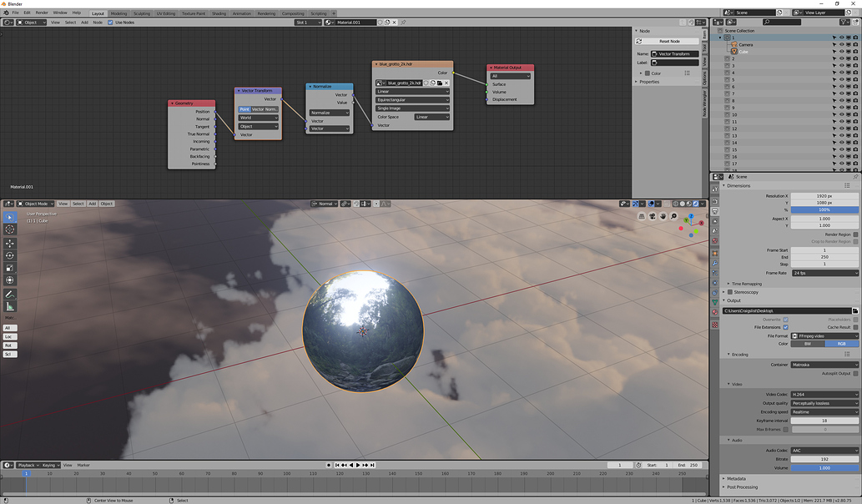Open the Container dropdown set to Matroska
862x504 pixels.
[x=824, y=365]
